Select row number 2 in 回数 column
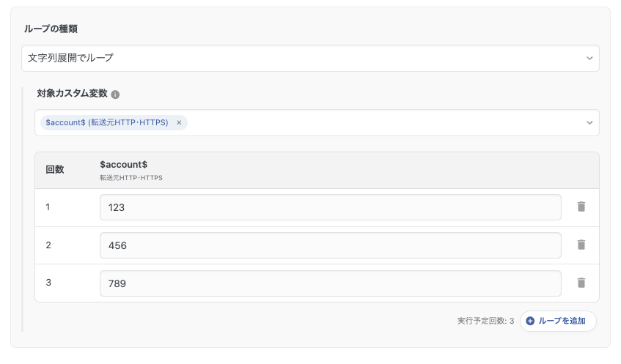621x364 pixels. pos(48,245)
